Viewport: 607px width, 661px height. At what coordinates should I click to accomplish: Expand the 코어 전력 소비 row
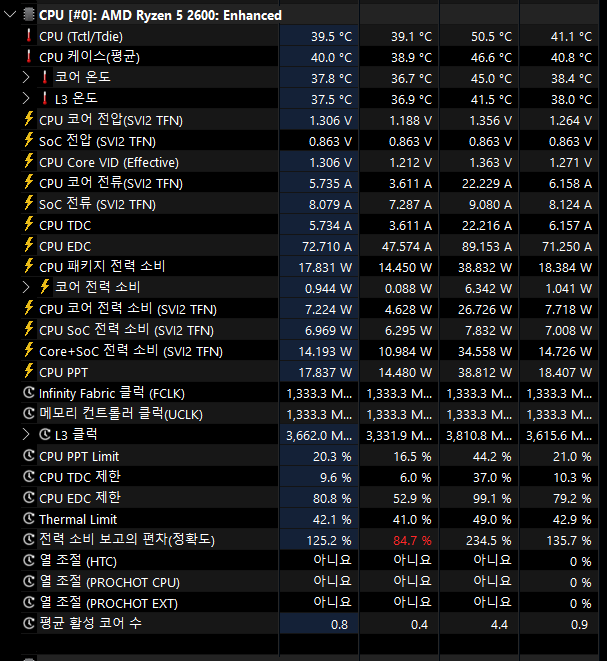point(26,288)
